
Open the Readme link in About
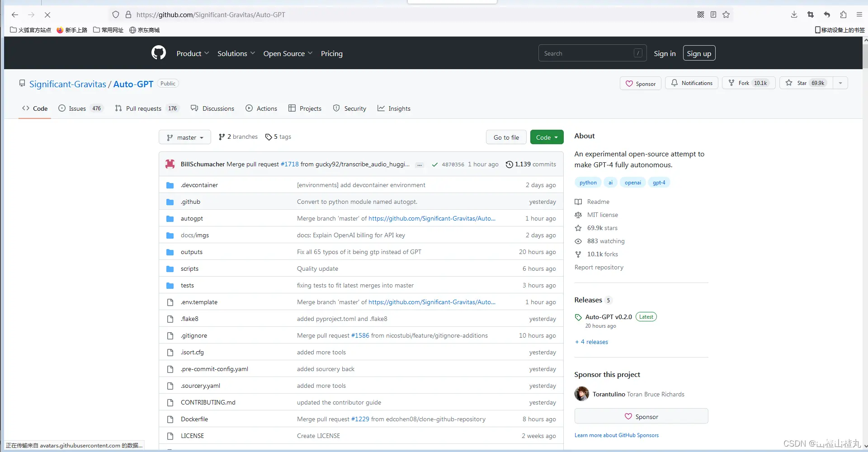592,202
